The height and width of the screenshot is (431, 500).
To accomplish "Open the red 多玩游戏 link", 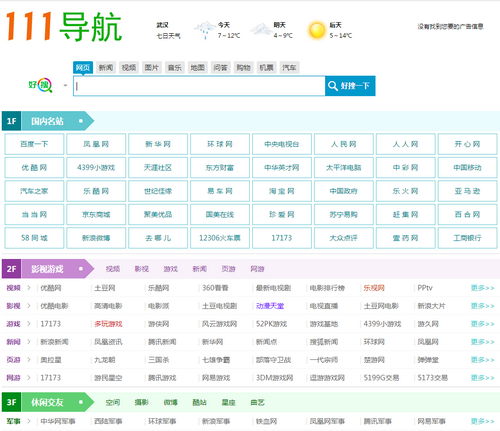I will point(108,324).
